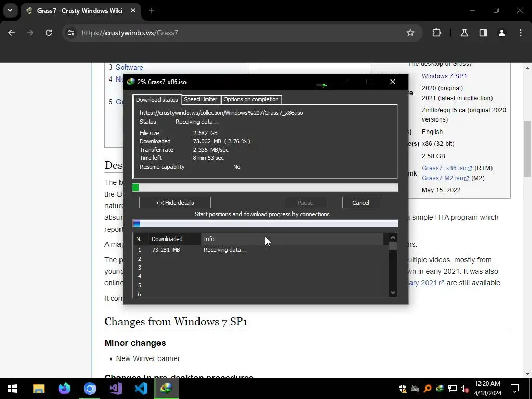Show clock and calendar 12:20 AM
This screenshot has height=399, width=532.
tap(487, 389)
